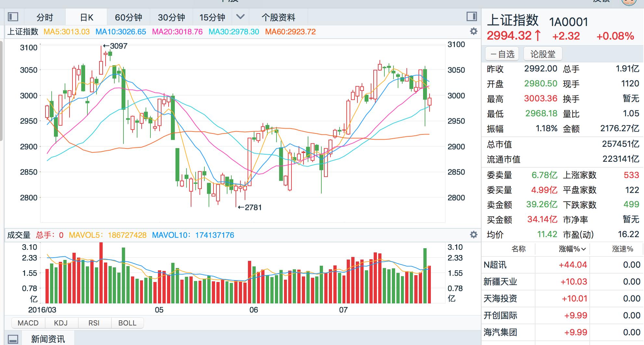
Task: Select the 日K chart tab
Action: coord(86,17)
